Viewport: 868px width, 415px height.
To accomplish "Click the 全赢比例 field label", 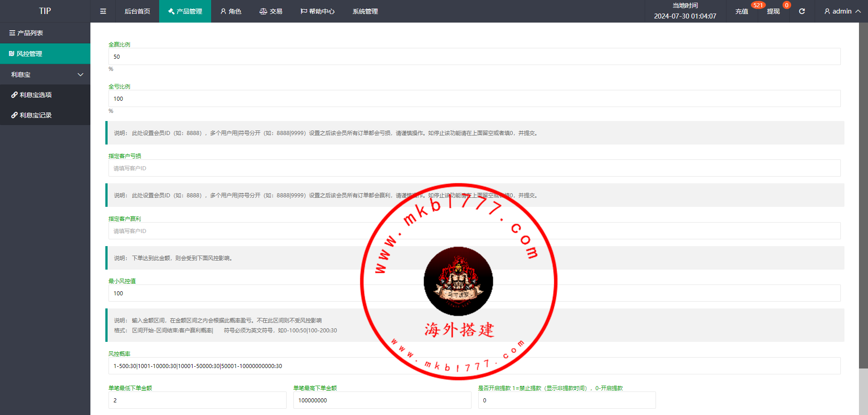I will pos(119,44).
